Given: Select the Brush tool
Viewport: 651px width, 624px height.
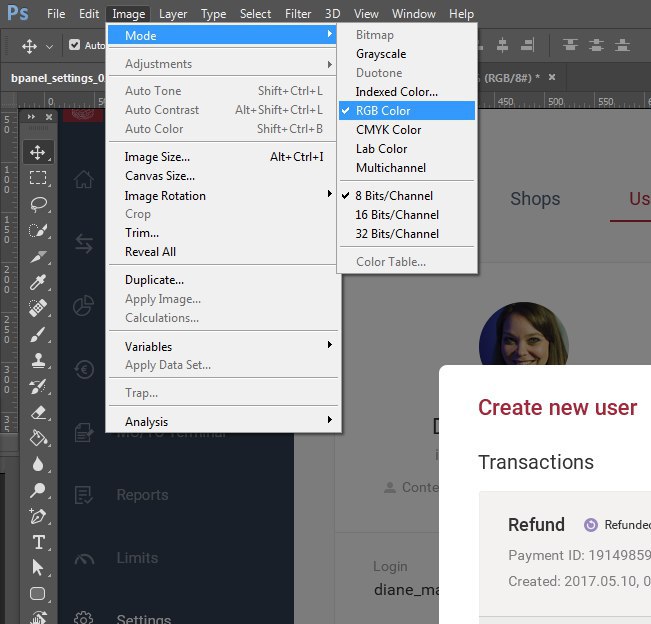Looking at the screenshot, I should click(38, 334).
